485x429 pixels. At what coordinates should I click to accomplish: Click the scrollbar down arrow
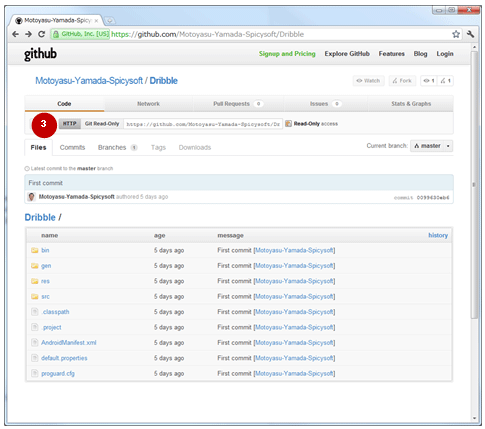tap(474, 418)
